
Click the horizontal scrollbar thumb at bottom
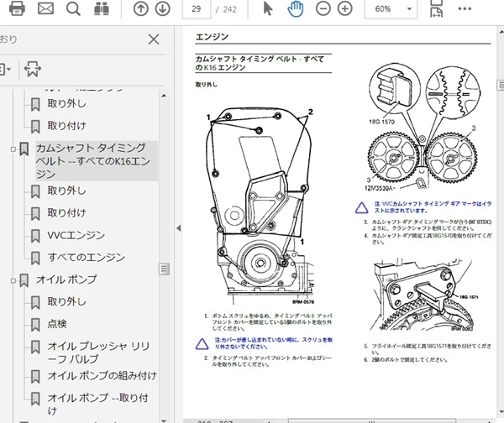[372, 421]
